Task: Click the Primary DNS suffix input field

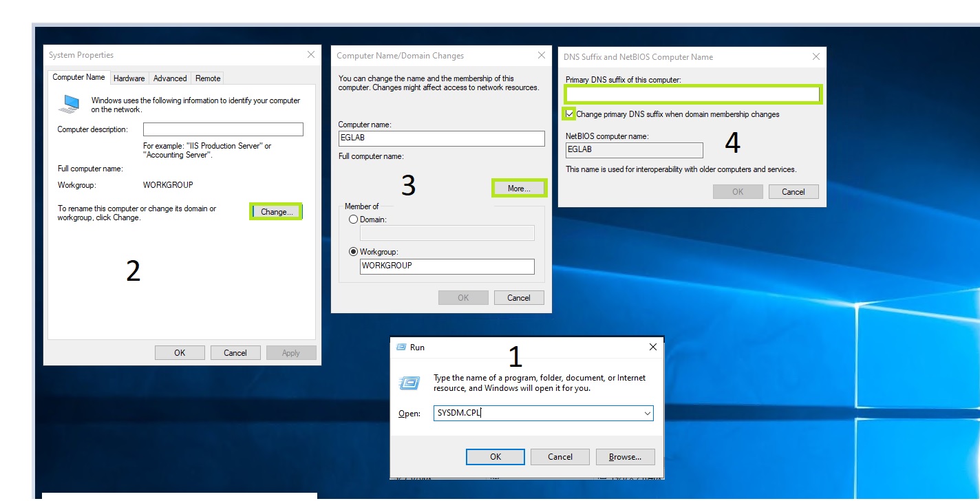Action: tap(693, 94)
